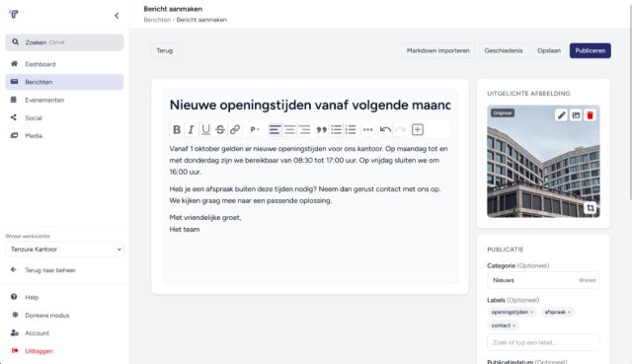Click Markdown importeren
The width and height of the screenshot is (632, 364).
click(x=438, y=50)
